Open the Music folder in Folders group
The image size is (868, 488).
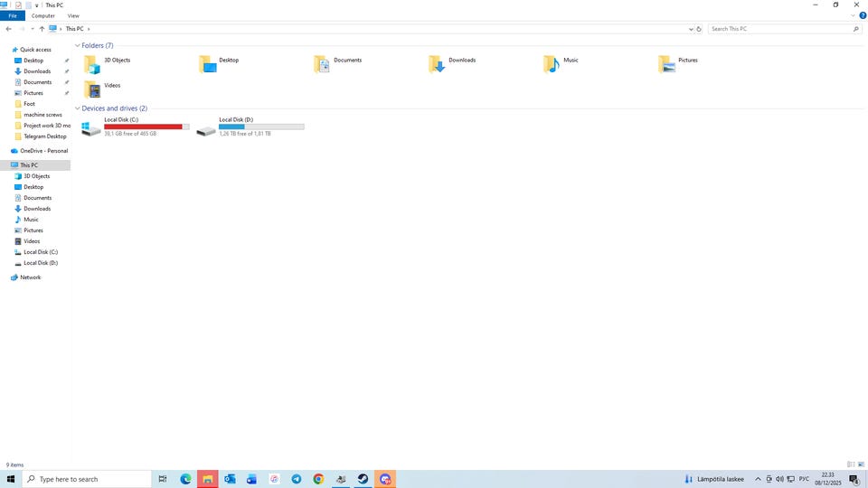click(561, 64)
